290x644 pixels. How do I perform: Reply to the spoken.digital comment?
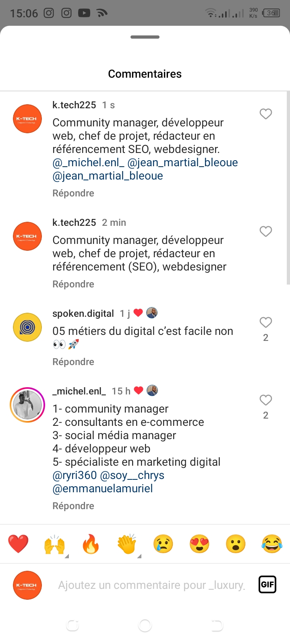pos(73,362)
